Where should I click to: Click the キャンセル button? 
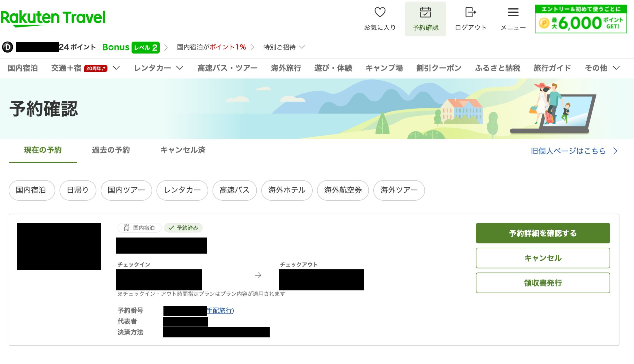click(543, 258)
